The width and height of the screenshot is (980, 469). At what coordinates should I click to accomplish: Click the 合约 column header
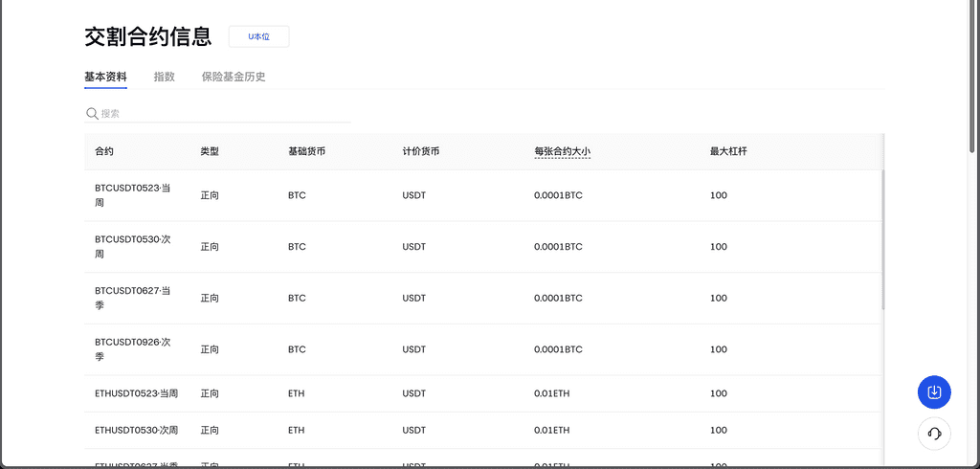104,152
